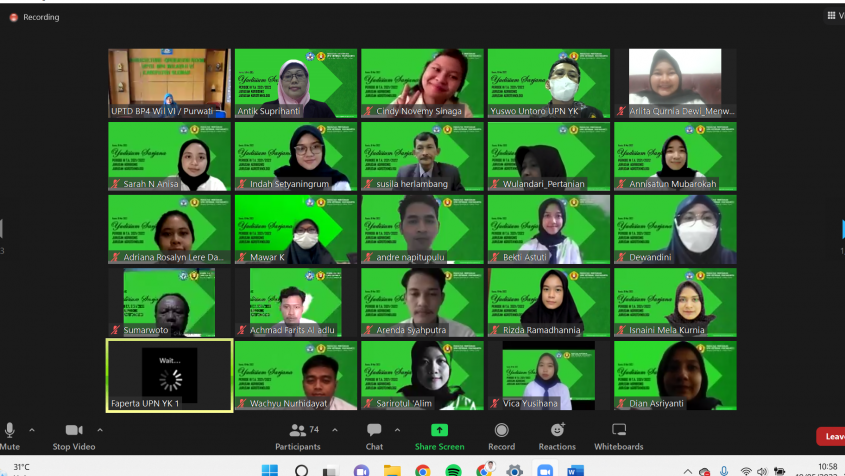Screen dimensions: 845x476
Task: Open Windows Start menu
Action: click(x=269, y=471)
